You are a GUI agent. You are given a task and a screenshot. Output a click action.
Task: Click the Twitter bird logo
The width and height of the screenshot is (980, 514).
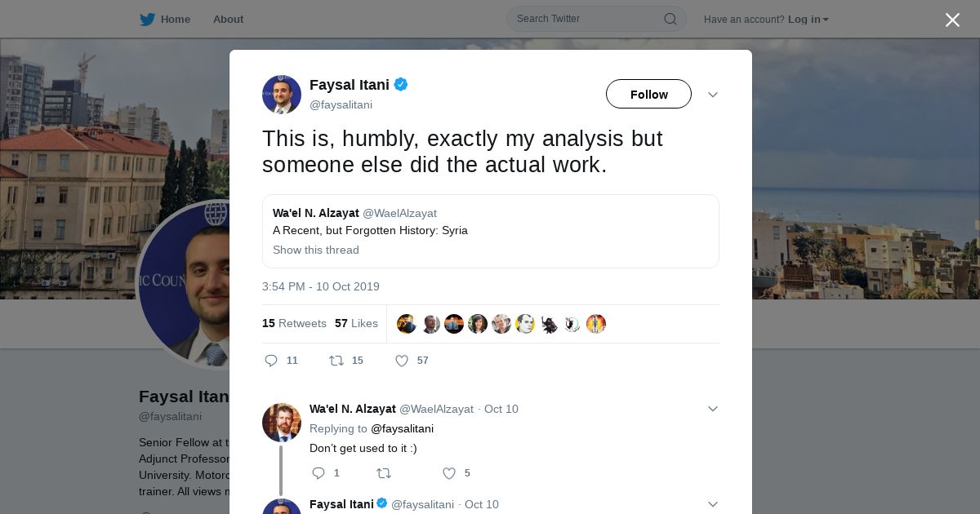coord(147,19)
